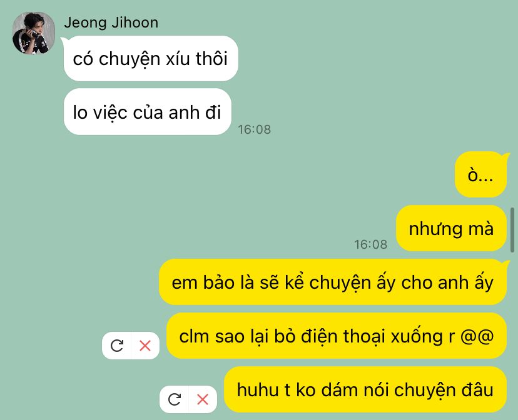Select the 'nhưng mà' sent bubble

451,228
